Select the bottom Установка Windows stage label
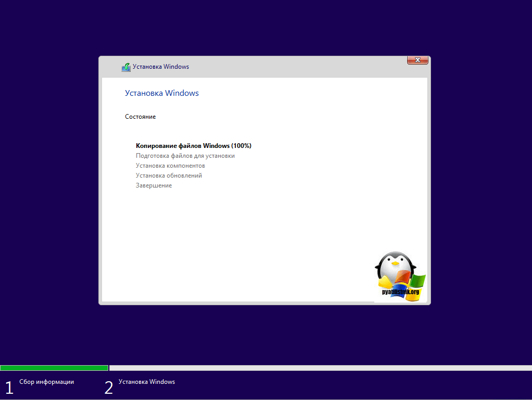This screenshot has height=400, width=532. tap(147, 382)
